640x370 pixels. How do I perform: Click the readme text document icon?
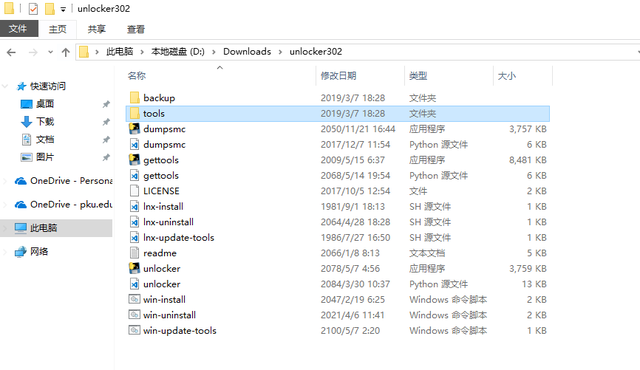coord(135,253)
